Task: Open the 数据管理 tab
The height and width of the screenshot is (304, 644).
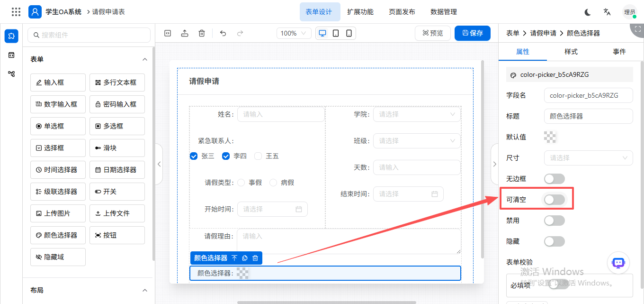Action: point(444,12)
